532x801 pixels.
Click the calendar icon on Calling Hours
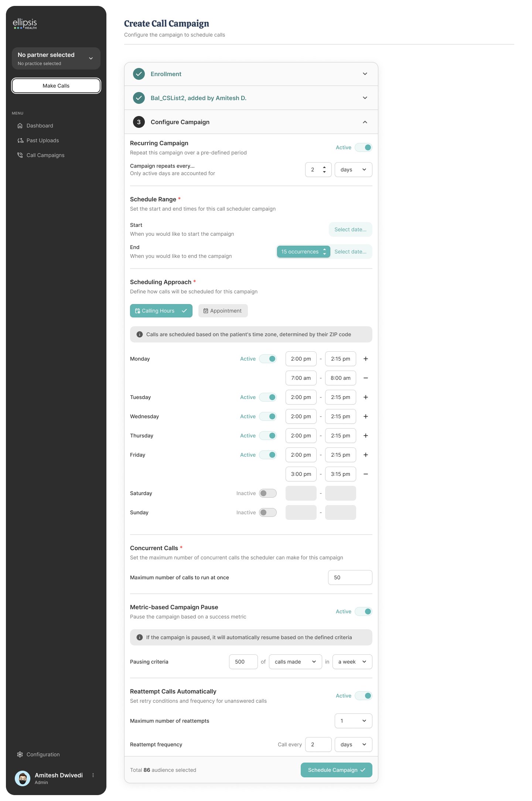click(137, 311)
